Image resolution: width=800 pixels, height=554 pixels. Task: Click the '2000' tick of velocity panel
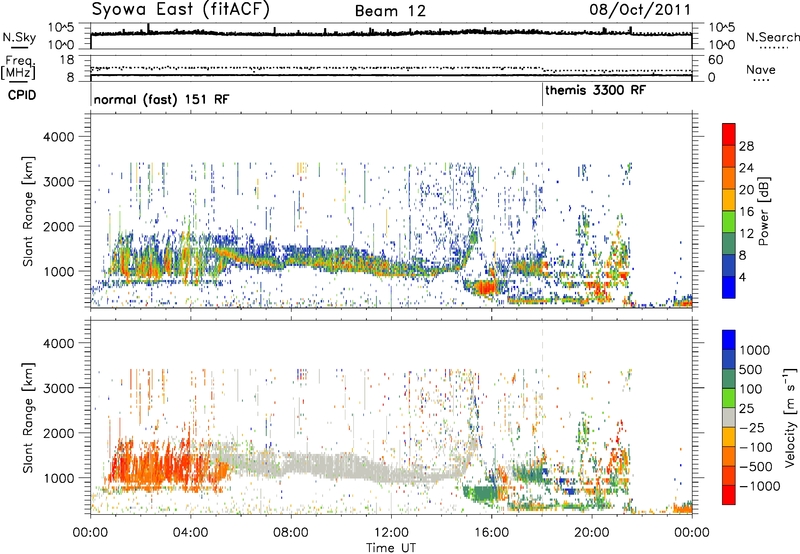click(61, 433)
